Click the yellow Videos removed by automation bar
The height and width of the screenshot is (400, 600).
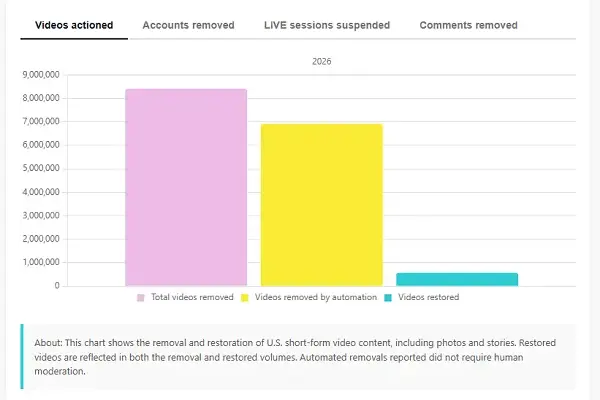(321, 205)
